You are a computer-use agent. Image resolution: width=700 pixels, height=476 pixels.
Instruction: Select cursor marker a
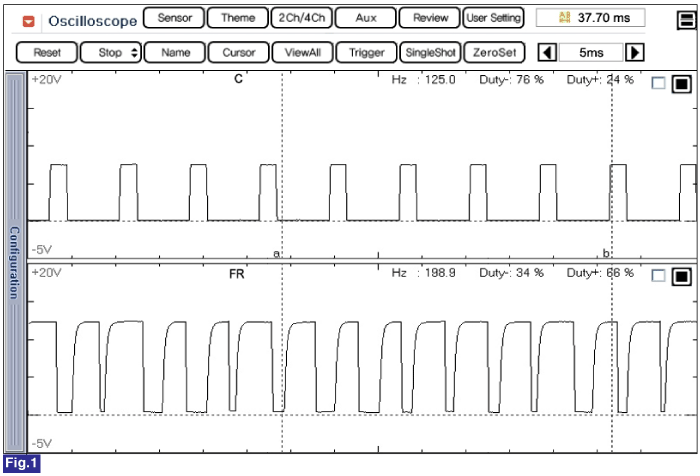[276, 254]
